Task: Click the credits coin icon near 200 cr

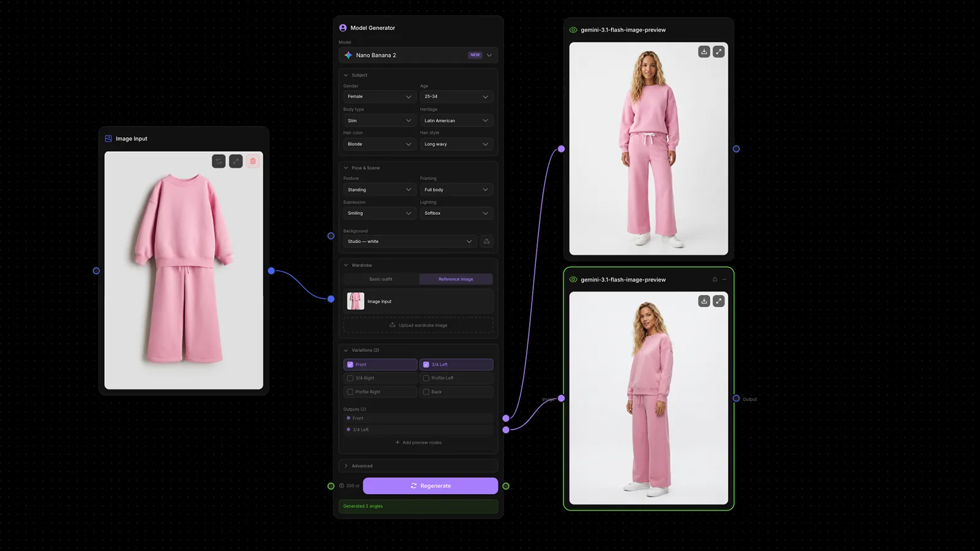Action: point(342,485)
